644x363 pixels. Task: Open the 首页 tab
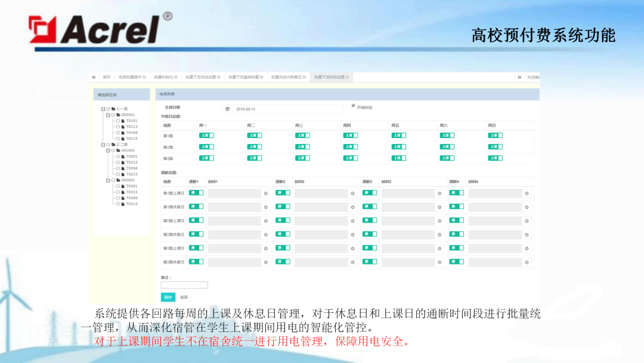[106, 76]
